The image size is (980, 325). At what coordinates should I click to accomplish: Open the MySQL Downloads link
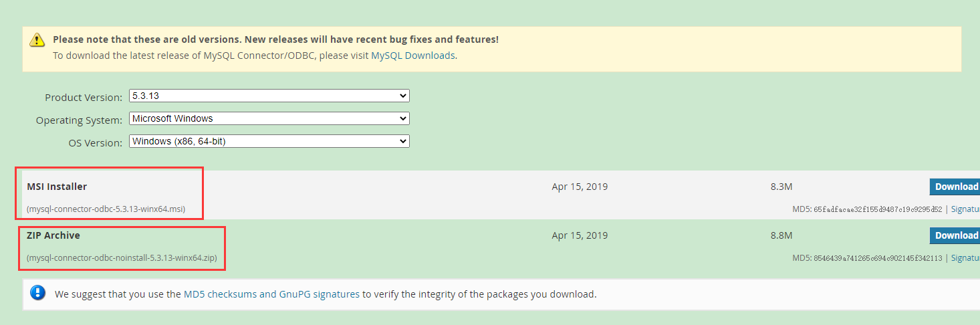(x=412, y=56)
